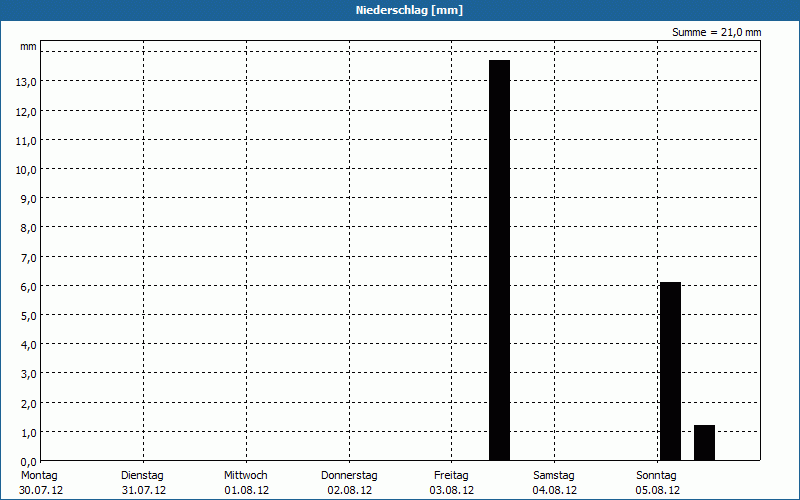Click the 'Niederschlag [mm]' chart title
Screen dimensions: 800x500
pyautogui.click(x=409, y=10)
